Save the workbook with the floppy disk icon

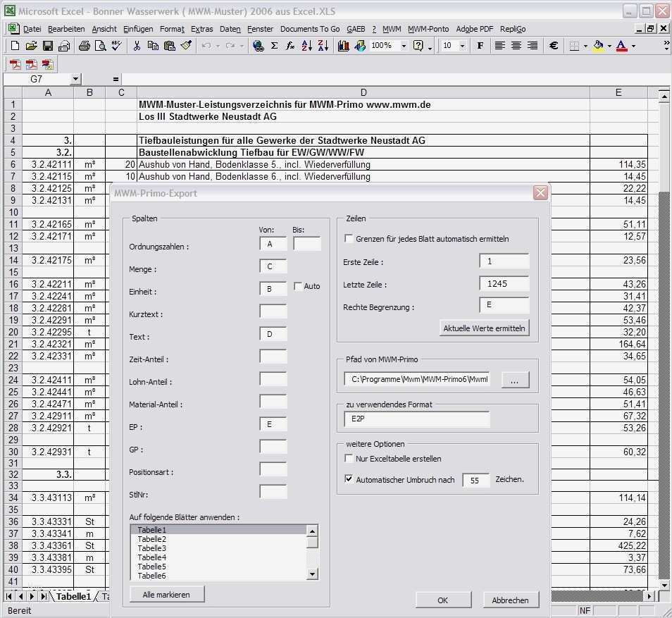point(48,46)
